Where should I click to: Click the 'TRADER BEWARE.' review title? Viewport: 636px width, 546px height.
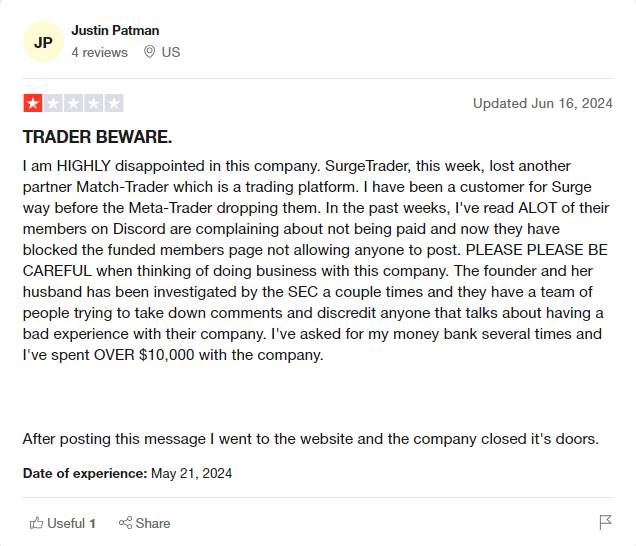pos(97,137)
